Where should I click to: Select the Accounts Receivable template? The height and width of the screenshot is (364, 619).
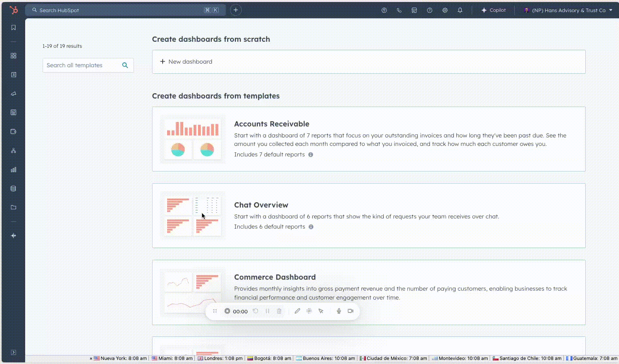271,124
